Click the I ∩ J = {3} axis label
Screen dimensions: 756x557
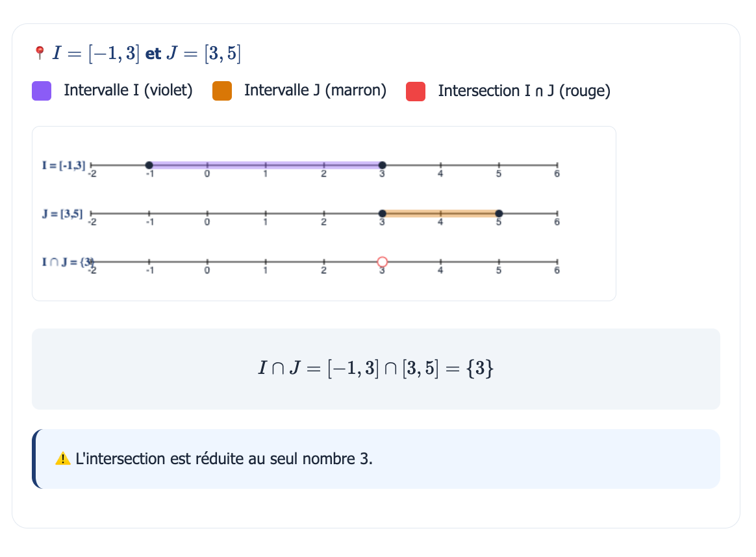tap(68, 262)
